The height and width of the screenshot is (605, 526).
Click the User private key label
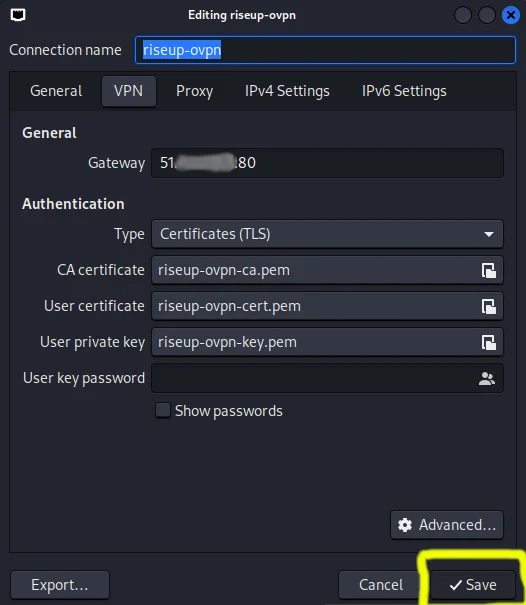click(x=93, y=342)
